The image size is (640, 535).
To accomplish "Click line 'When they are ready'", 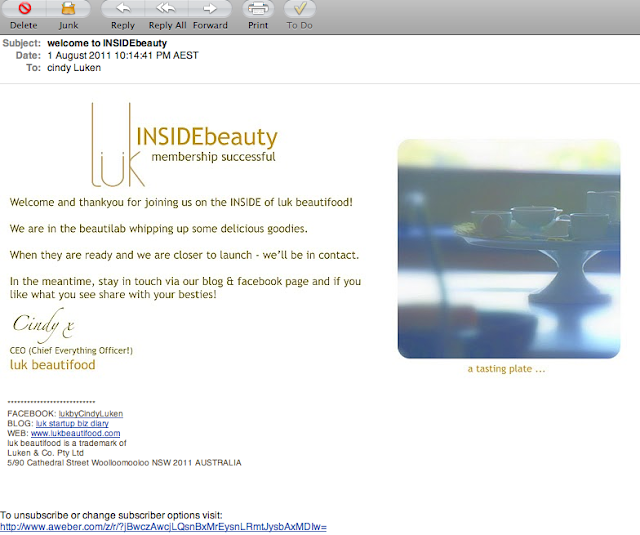I will [184, 255].
